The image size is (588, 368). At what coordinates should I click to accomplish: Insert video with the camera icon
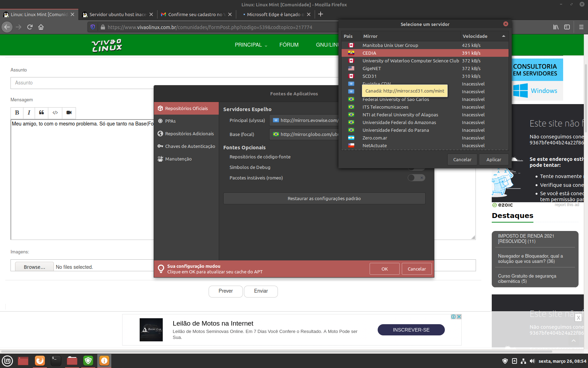tap(69, 113)
